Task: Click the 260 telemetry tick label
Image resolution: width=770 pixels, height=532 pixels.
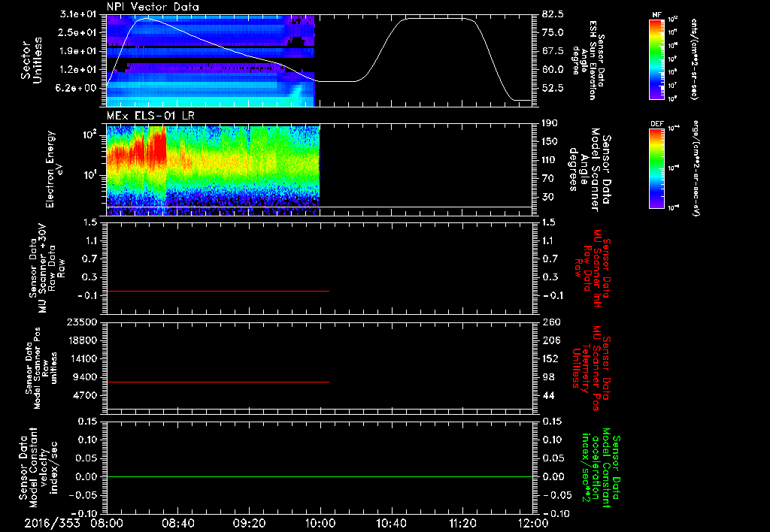Action: [550, 322]
